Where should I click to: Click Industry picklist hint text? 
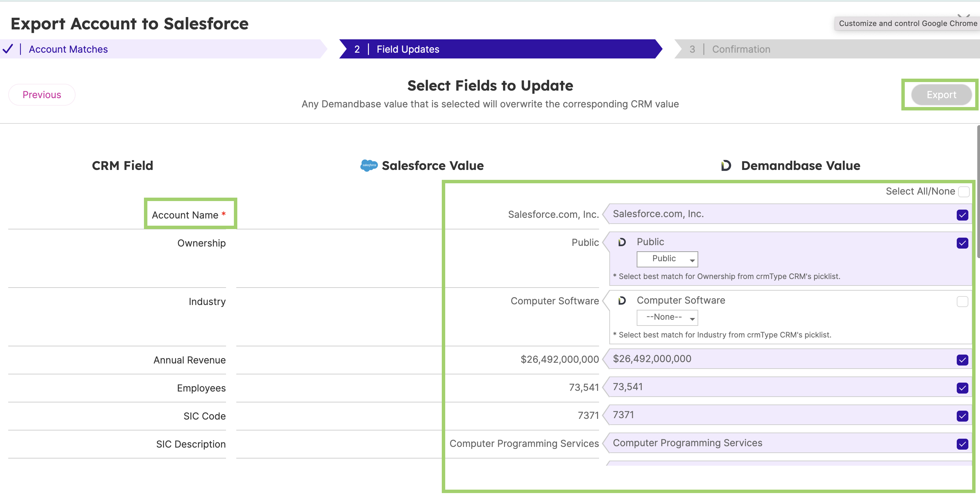click(x=722, y=335)
